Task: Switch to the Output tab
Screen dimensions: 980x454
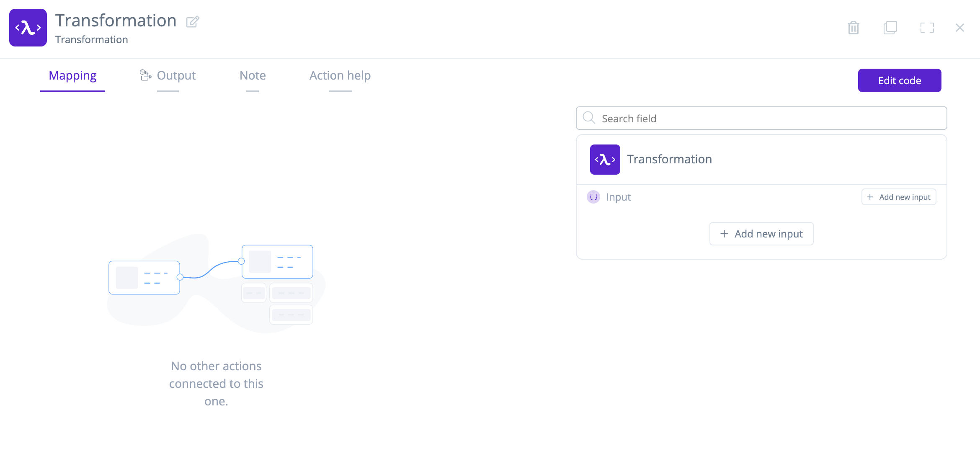Action: click(x=176, y=76)
